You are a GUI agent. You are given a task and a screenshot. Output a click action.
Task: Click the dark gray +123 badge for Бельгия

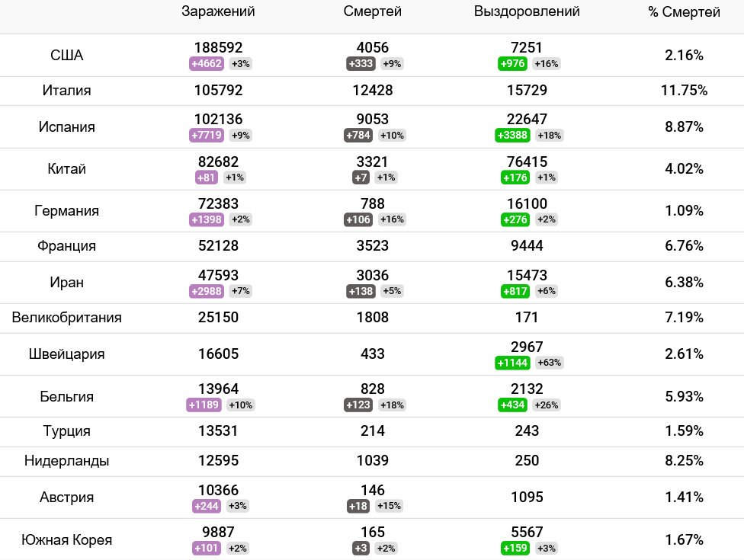coord(360,405)
